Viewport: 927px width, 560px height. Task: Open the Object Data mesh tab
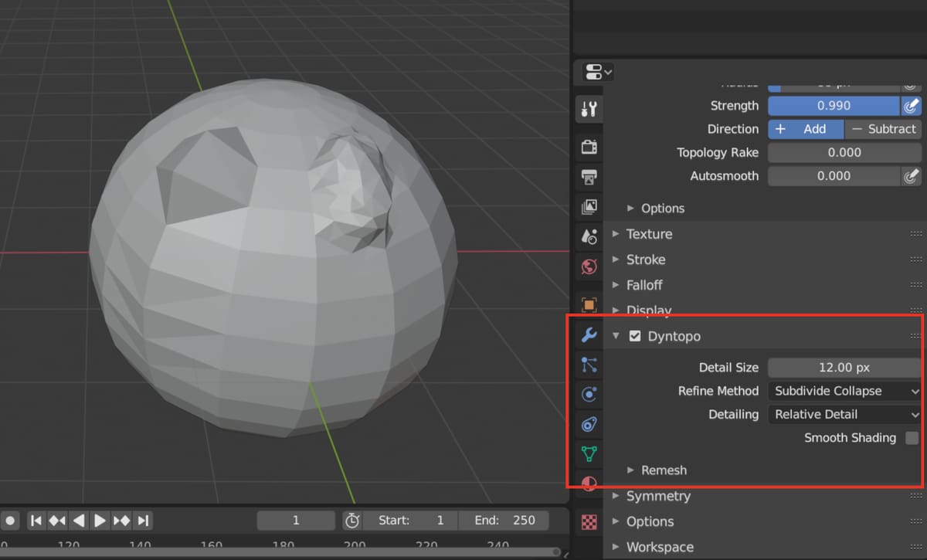pos(589,453)
